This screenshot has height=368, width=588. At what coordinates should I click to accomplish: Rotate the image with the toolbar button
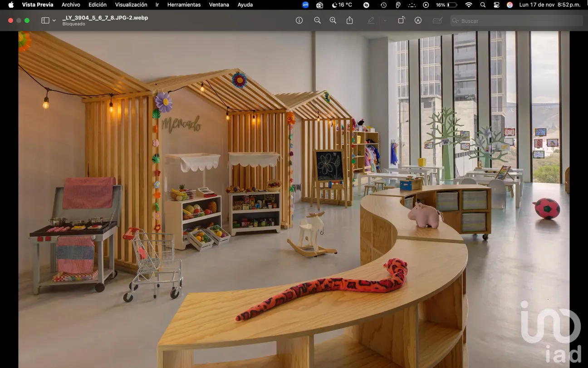coord(402,20)
